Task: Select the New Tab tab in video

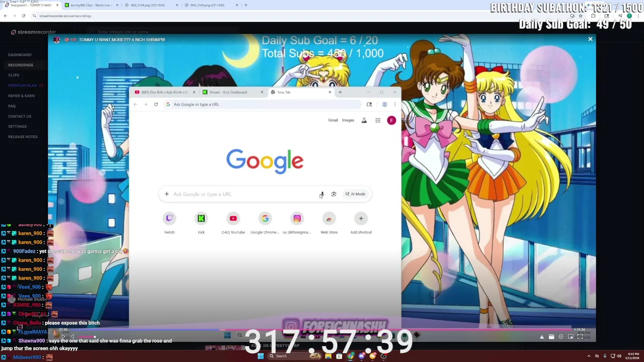Action: (x=299, y=92)
